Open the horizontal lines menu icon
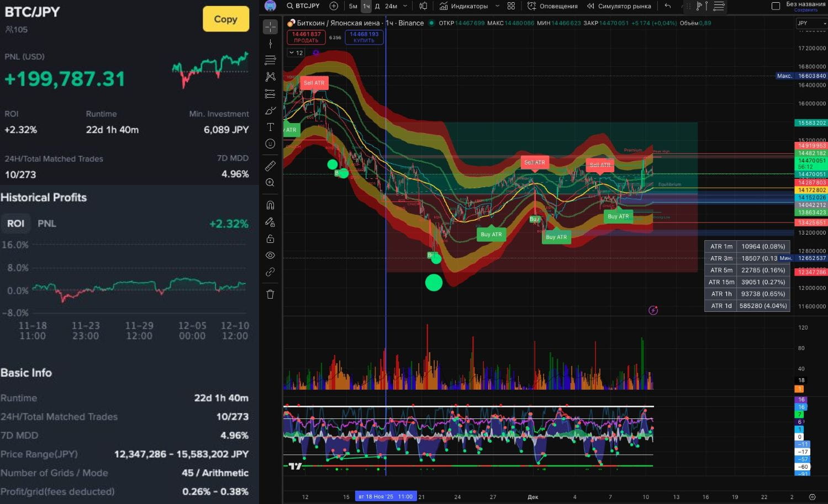 pyautogui.click(x=719, y=6)
